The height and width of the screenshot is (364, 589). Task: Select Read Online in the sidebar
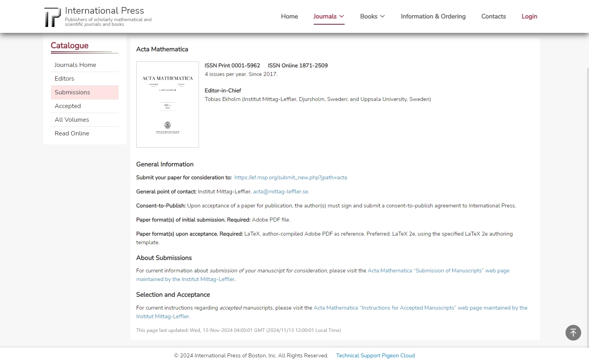tap(85, 133)
